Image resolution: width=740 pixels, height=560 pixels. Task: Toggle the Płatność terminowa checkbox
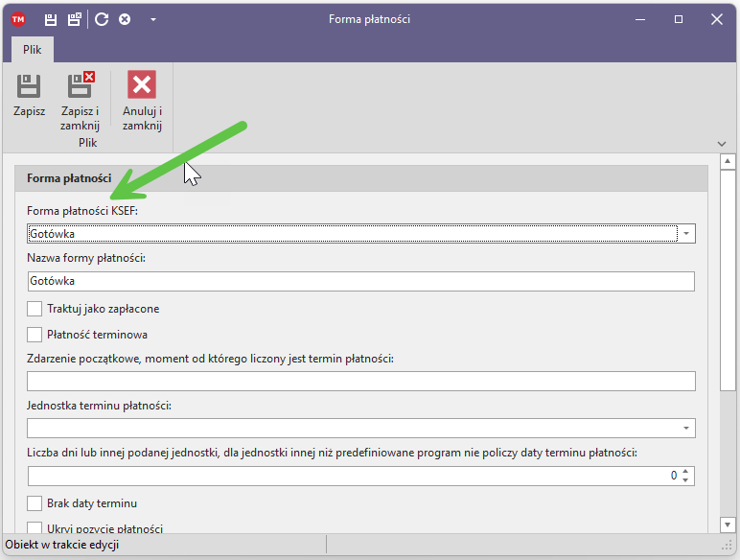click(35, 335)
